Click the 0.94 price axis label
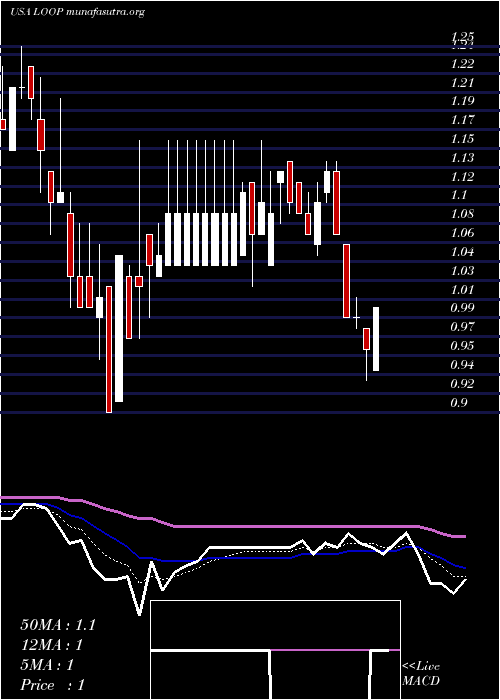 pyautogui.click(x=462, y=365)
